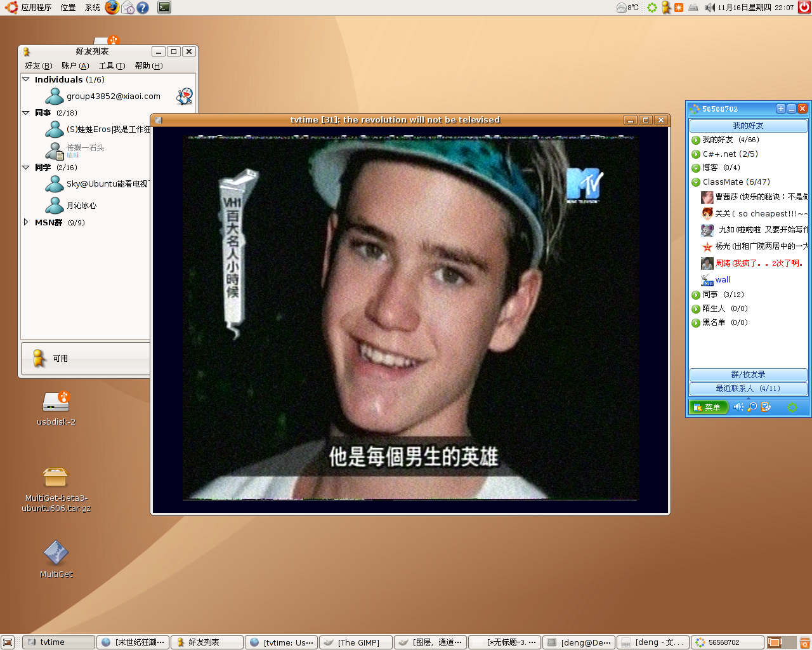Open the trash icon in bottom panel
This screenshot has height=650, width=812.
(804, 642)
